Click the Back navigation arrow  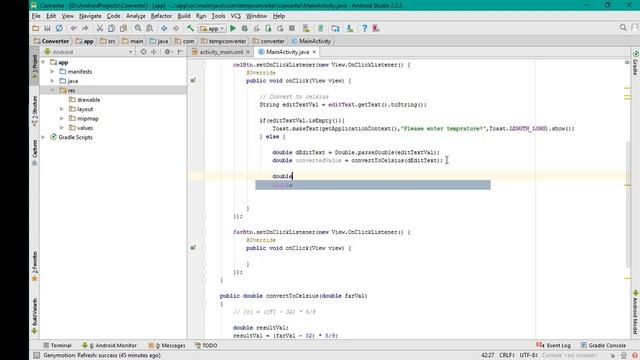point(164,28)
